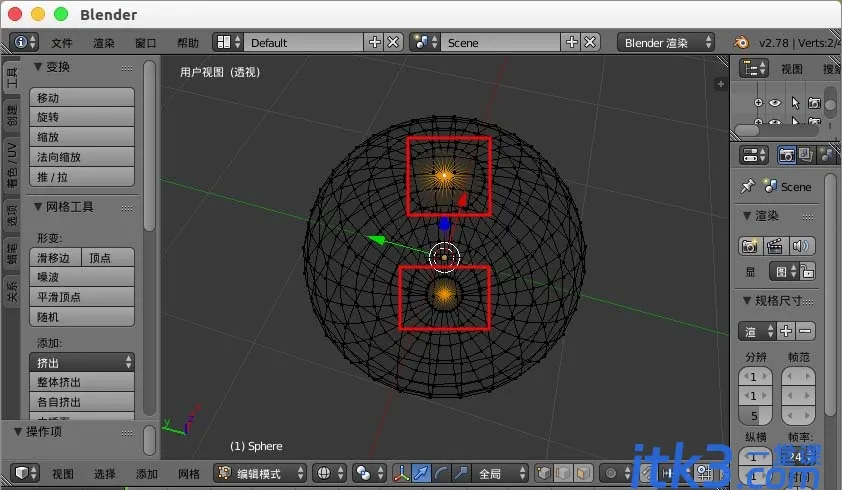Open the 选择 menu in viewport header

tap(104, 473)
